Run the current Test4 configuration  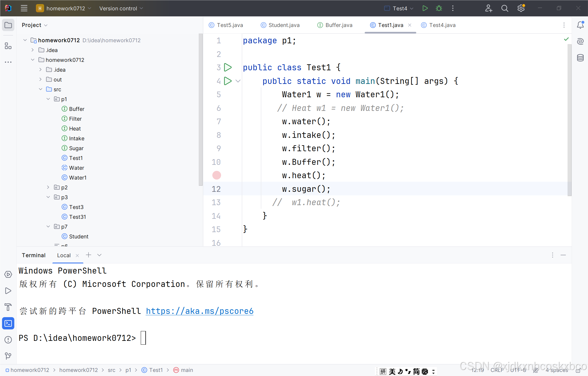point(425,8)
